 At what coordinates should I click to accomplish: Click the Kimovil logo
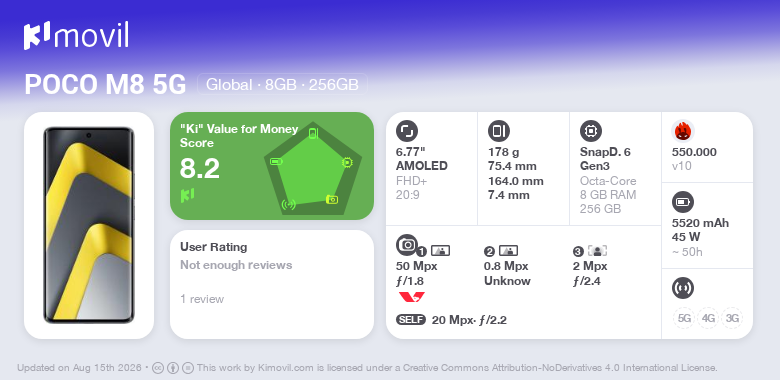[x=76, y=36]
